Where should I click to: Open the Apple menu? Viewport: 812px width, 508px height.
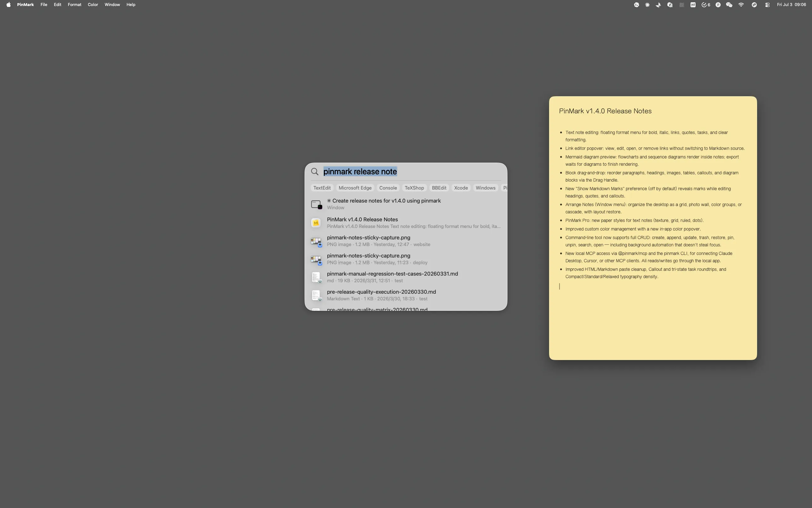[x=8, y=5]
